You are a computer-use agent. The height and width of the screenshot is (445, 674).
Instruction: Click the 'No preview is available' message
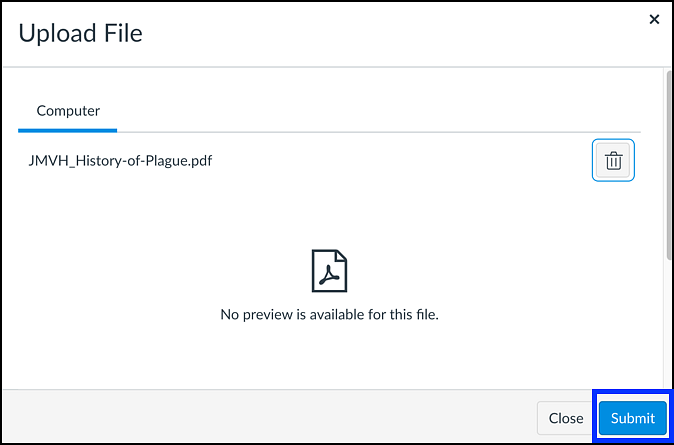329,314
